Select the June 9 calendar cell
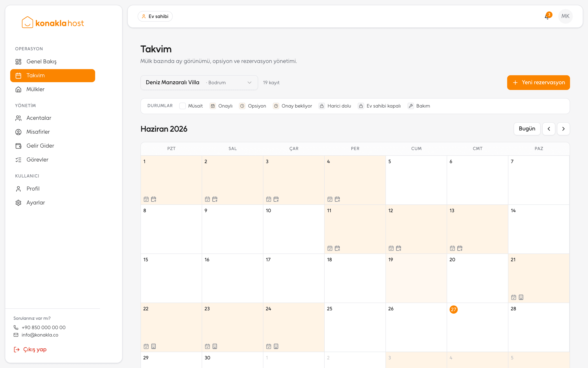Screen dimensions: 588x368 coord(232,229)
